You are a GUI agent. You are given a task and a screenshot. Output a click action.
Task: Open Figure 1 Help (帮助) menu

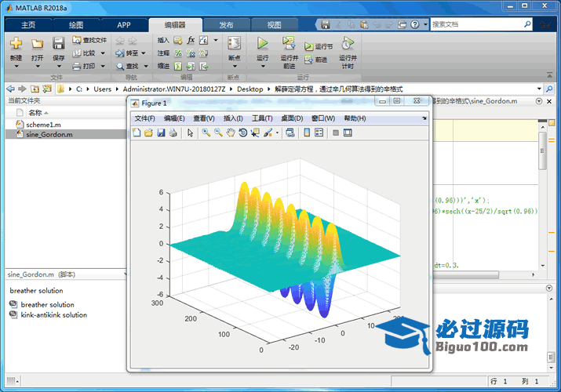click(355, 118)
